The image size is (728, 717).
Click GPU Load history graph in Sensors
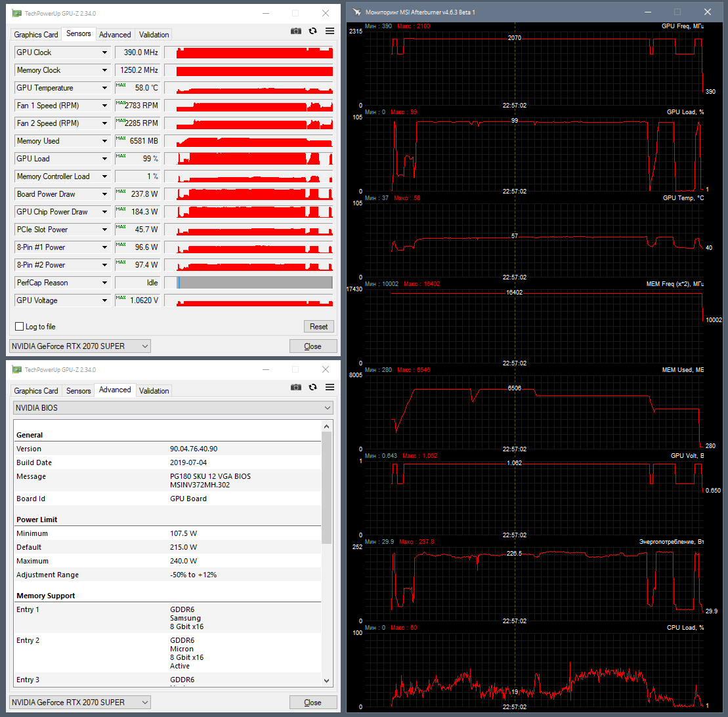click(249, 159)
